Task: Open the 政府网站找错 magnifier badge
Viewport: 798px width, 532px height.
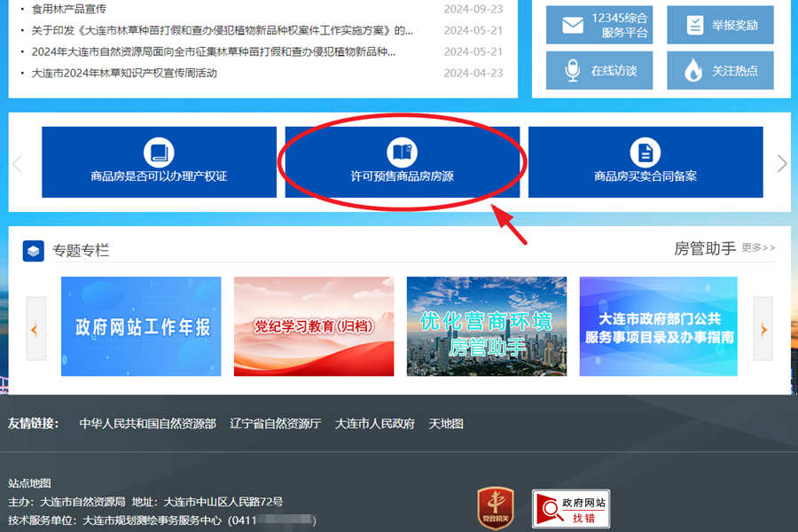Action: coord(571,507)
